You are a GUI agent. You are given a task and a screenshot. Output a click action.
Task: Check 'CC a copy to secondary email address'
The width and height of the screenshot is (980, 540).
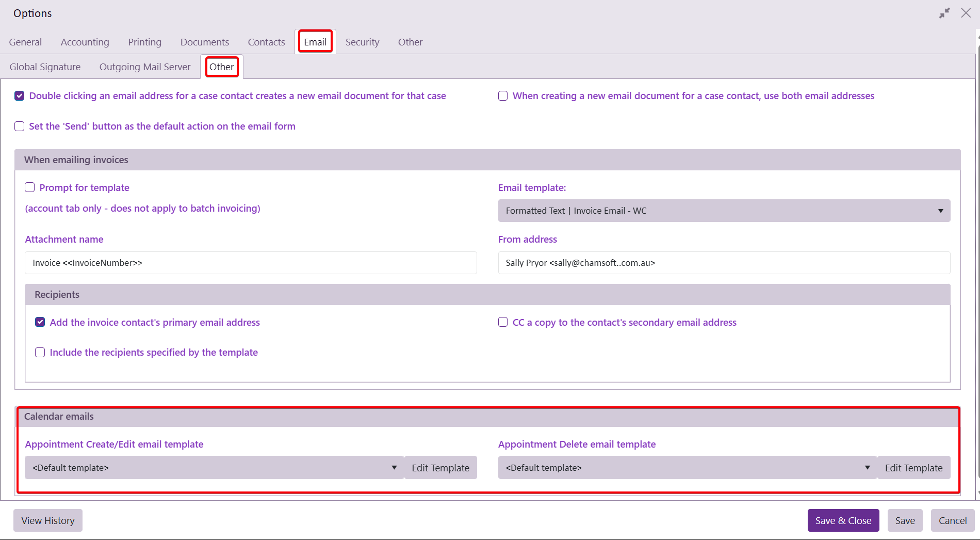point(503,322)
